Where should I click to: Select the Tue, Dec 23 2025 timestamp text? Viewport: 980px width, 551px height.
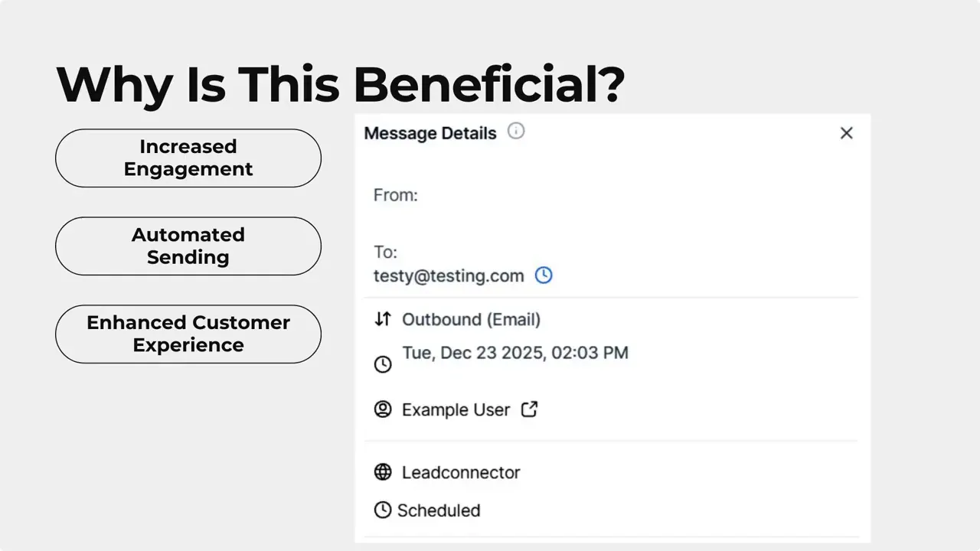[515, 353]
